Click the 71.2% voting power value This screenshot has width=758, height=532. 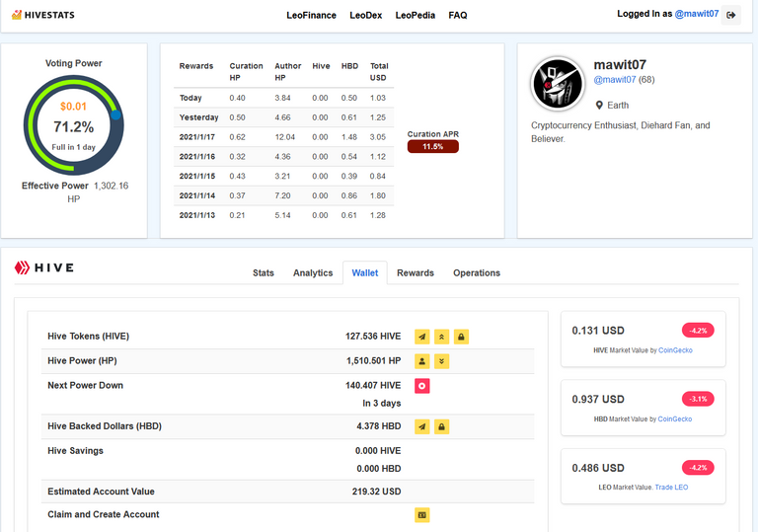pos(73,126)
